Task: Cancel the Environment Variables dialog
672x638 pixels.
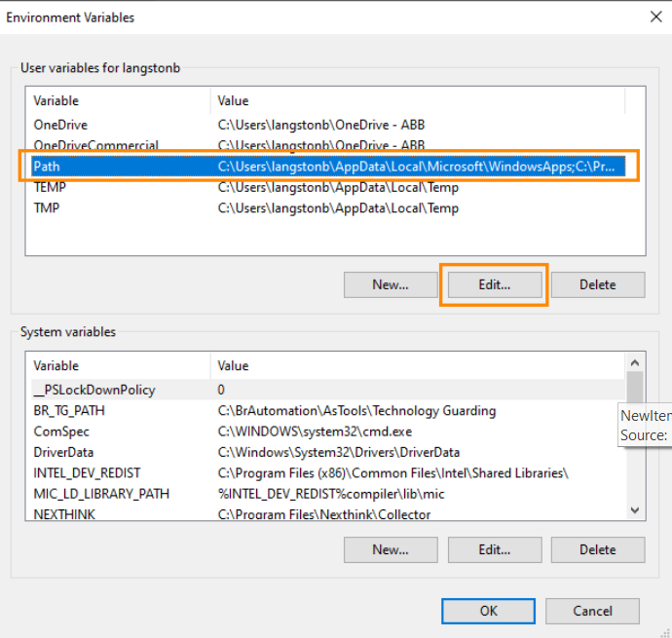Action: click(592, 611)
